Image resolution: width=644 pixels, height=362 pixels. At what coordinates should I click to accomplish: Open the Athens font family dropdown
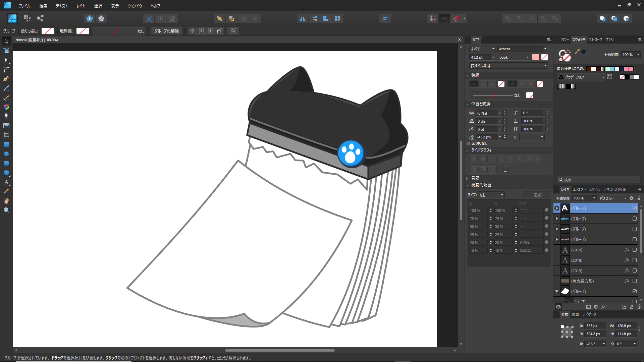(545, 49)
